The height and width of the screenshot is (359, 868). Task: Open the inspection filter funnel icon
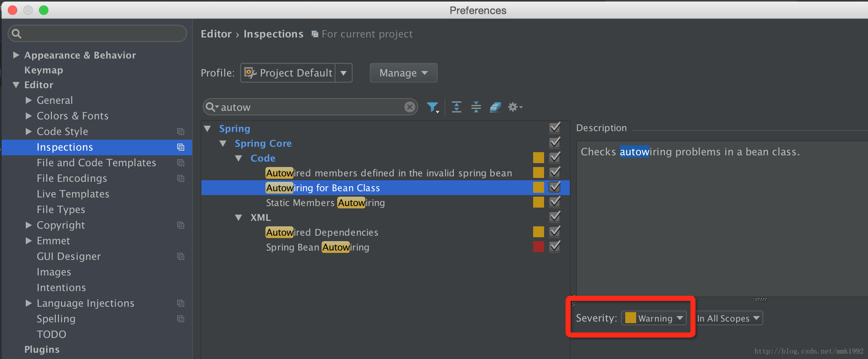(432, 107)
